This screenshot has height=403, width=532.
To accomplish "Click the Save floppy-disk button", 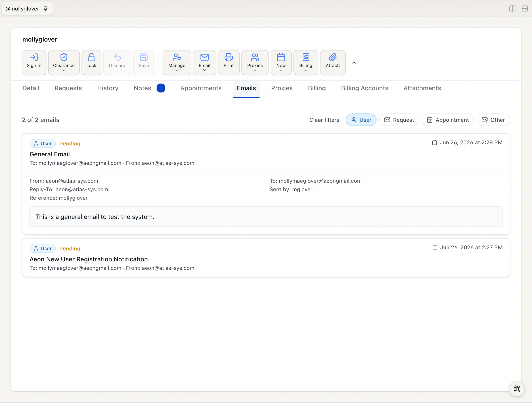I will tap(144, 62).
